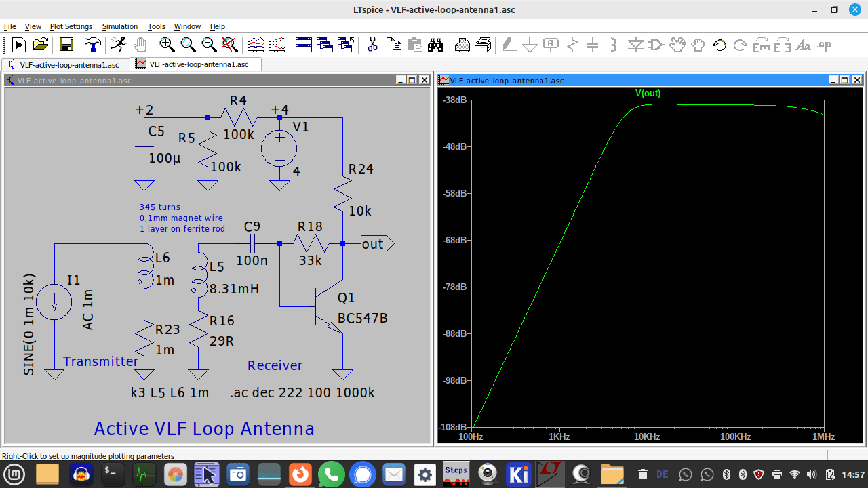Open a file with the open-folder icon
This screenshot has width=868, height=488.
41,45
